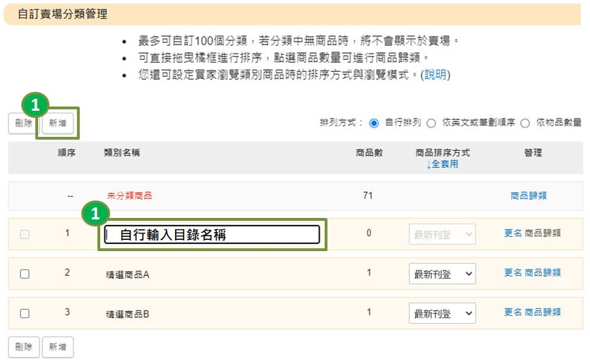Select 依英文或筆劃順序 radio option
Screen dimensions: 590x364
point(431,123)
